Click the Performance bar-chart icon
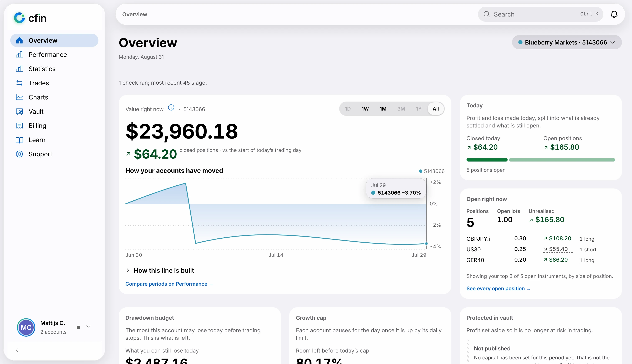 [19, 55]
